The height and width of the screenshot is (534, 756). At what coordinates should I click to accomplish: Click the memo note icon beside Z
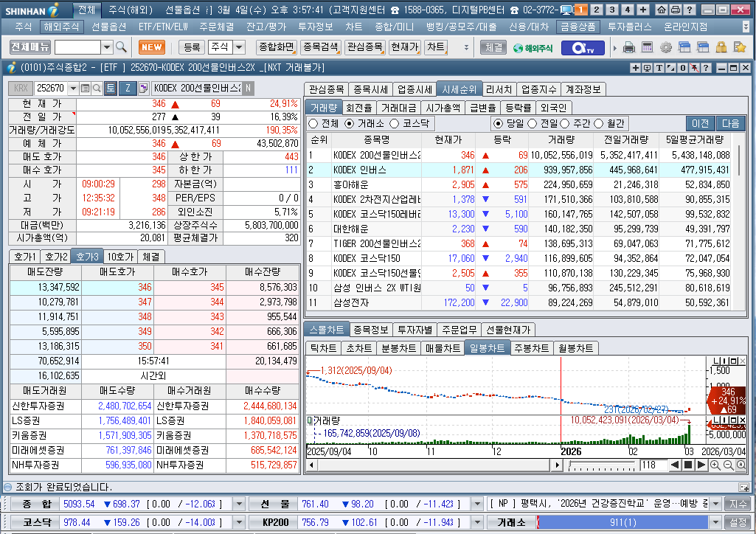pyautogui.click(x=143, y=89)
